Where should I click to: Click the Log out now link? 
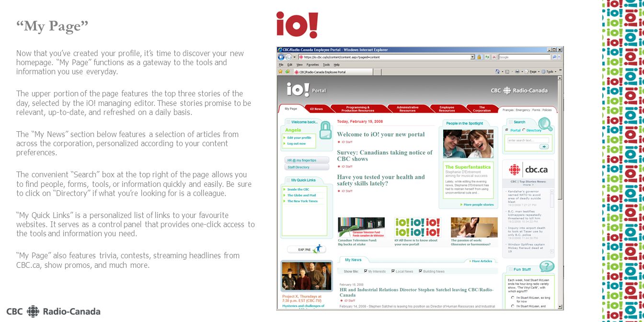pyautogui.click(x=296, y=143)
